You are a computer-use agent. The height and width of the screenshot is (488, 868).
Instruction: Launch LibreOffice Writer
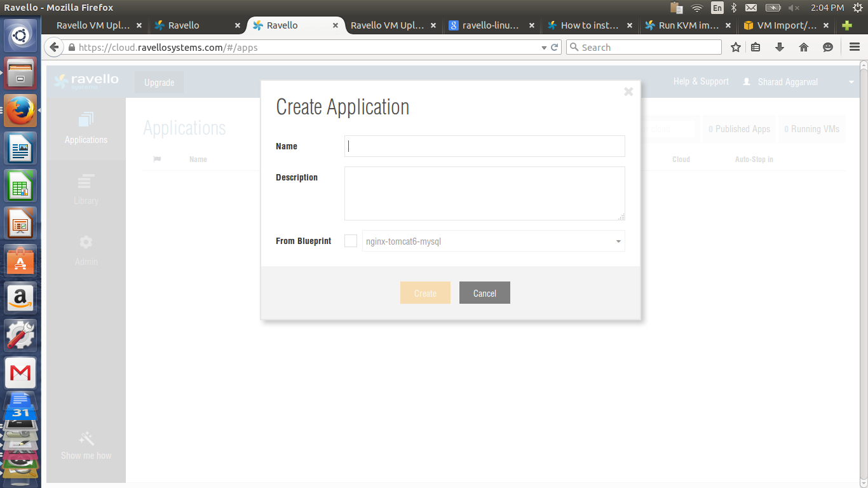point(20,148)
